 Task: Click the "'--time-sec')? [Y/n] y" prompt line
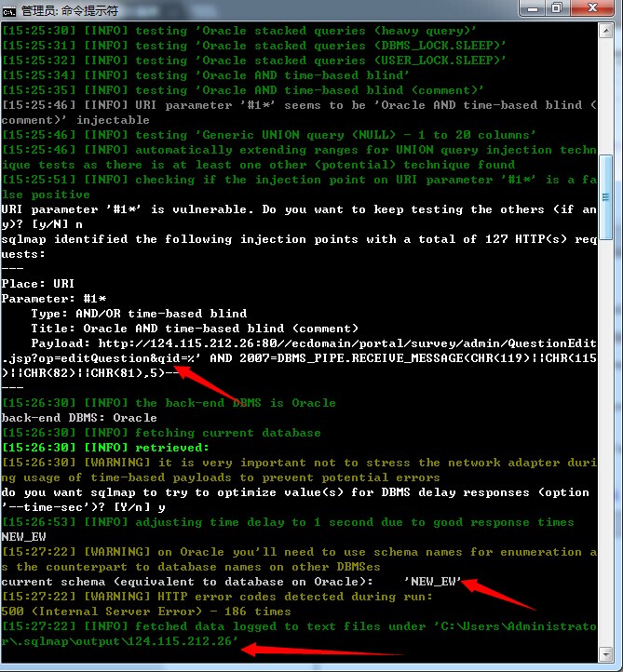(83, 507)
